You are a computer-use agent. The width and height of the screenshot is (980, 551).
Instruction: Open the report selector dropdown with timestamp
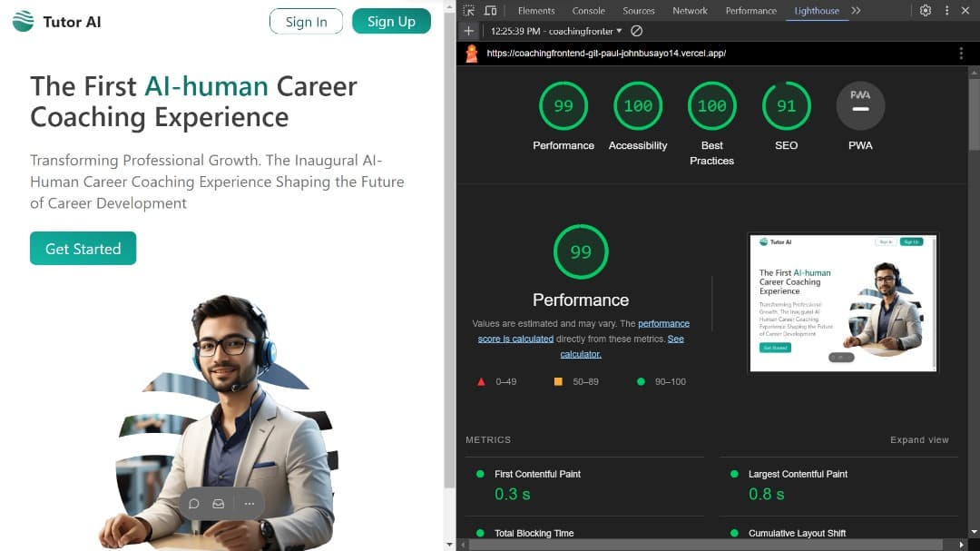pos(556,31)
